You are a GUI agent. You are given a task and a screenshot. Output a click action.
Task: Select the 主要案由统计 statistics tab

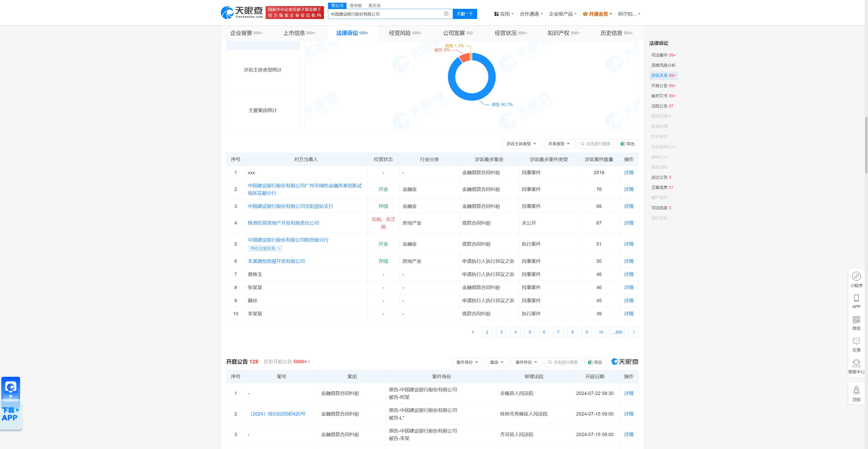(262, 110)
